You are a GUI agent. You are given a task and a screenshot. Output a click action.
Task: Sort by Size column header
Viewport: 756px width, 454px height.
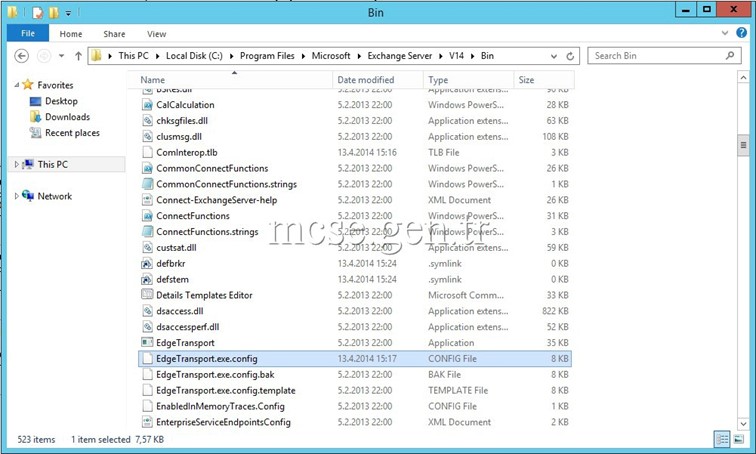pos(544,80)
